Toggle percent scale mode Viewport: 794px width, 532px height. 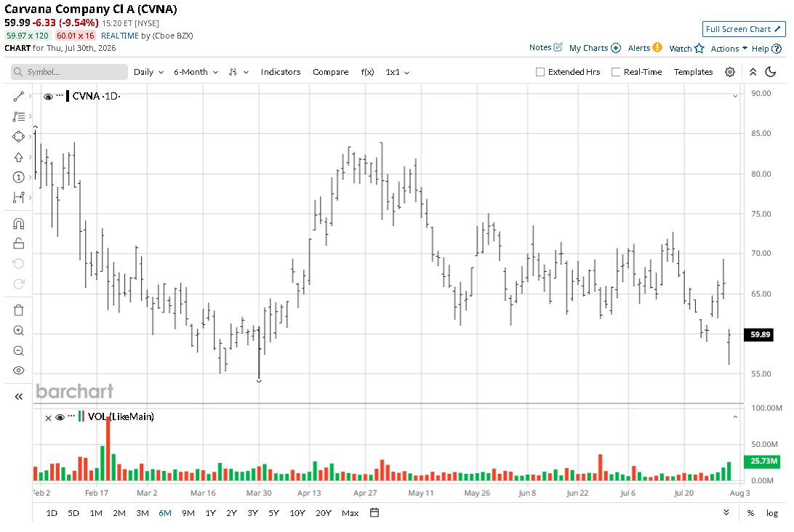pos(750,513)
